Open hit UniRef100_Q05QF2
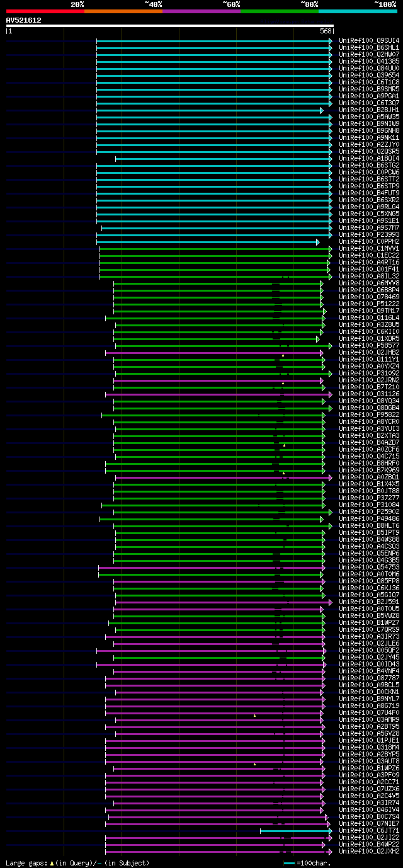Screen dimensions: 403x868 pyautogui.click(x=369, y=650)
